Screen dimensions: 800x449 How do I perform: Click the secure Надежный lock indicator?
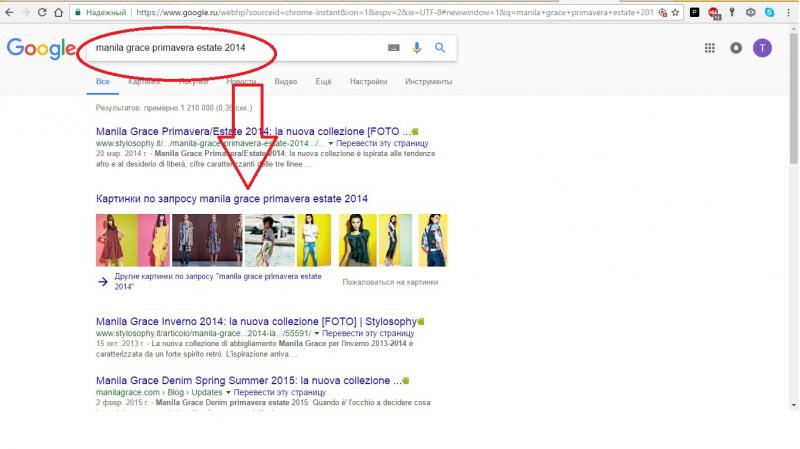[x=101, y=13]
